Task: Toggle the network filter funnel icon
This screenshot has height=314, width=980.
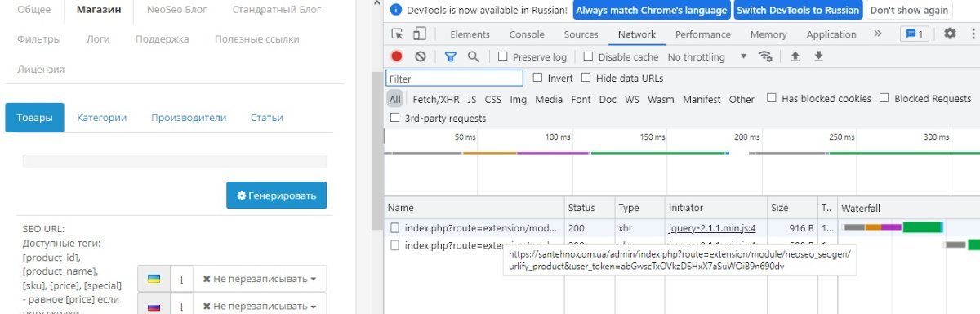Action: [x=450, y=56]
